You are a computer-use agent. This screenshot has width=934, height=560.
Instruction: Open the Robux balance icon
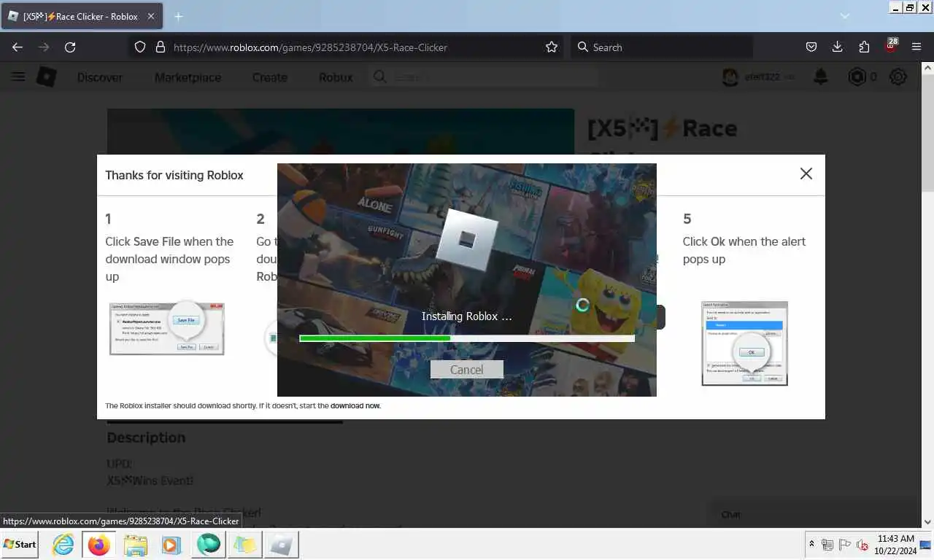pos(857,77)
